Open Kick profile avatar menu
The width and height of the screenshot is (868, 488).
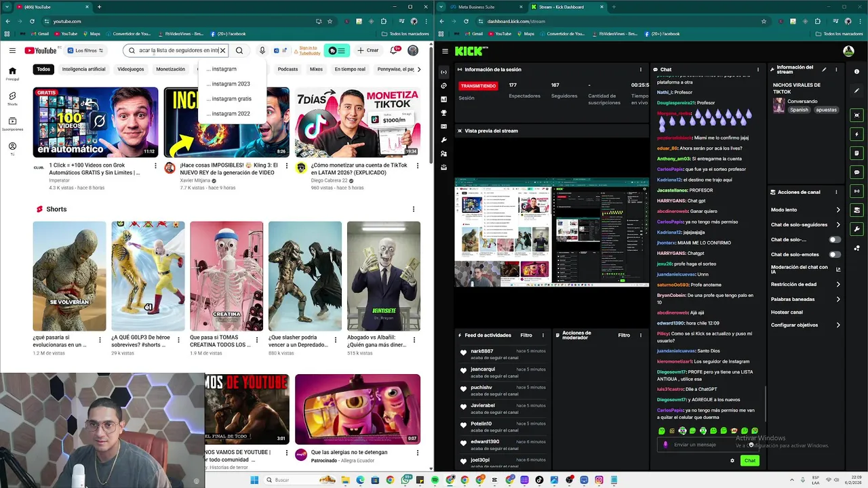click(x=848, y=51)
